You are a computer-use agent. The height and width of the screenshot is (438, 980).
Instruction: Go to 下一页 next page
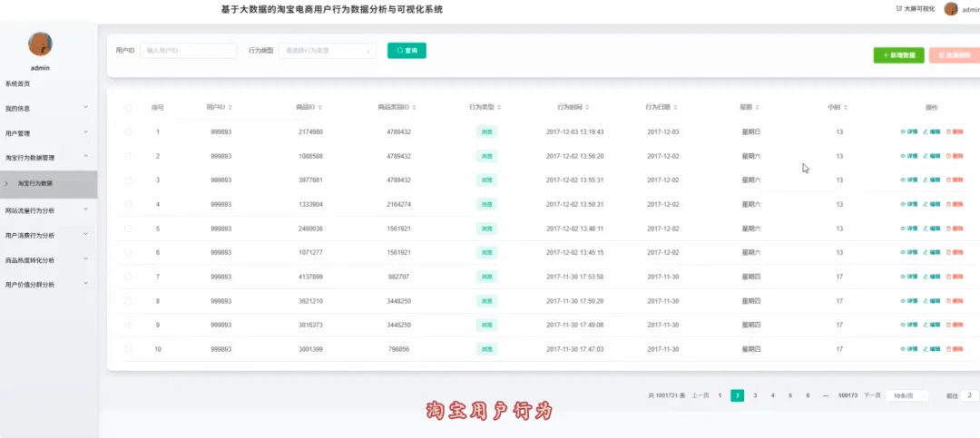click(872, 395)
